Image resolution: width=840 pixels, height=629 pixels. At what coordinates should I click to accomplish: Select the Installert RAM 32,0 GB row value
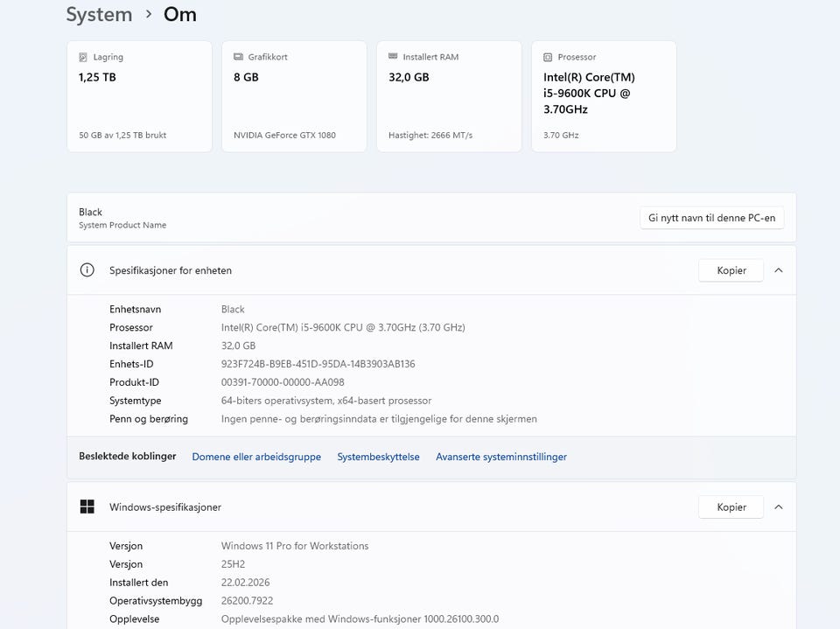pos(238,346)
